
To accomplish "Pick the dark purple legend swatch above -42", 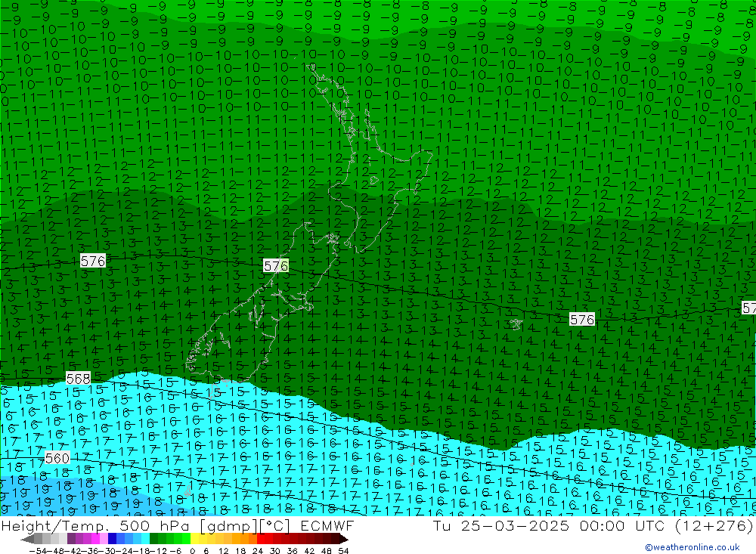I will click(x=71, y=539).
